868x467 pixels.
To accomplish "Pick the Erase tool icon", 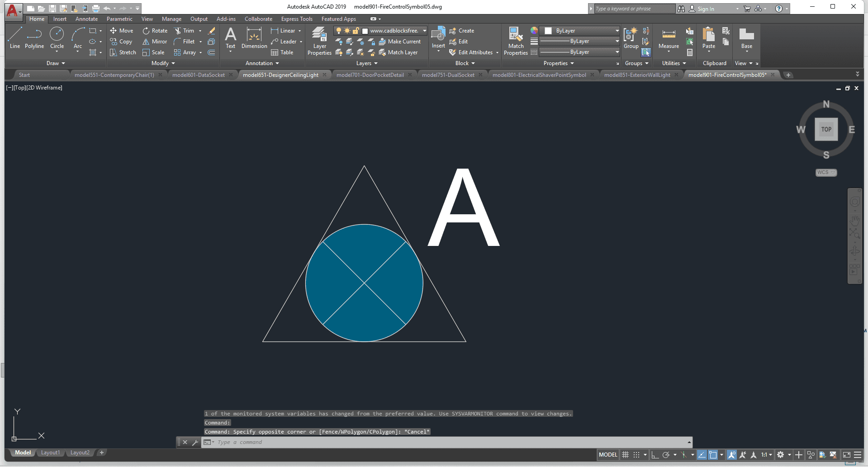I will (x=211, y=31).
